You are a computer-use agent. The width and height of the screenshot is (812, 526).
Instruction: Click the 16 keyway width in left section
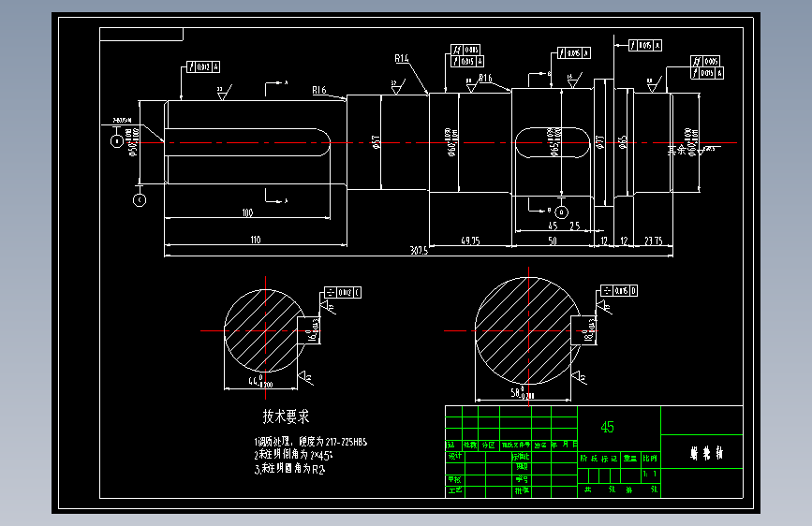pyautogui.click(x=314, y=330)
